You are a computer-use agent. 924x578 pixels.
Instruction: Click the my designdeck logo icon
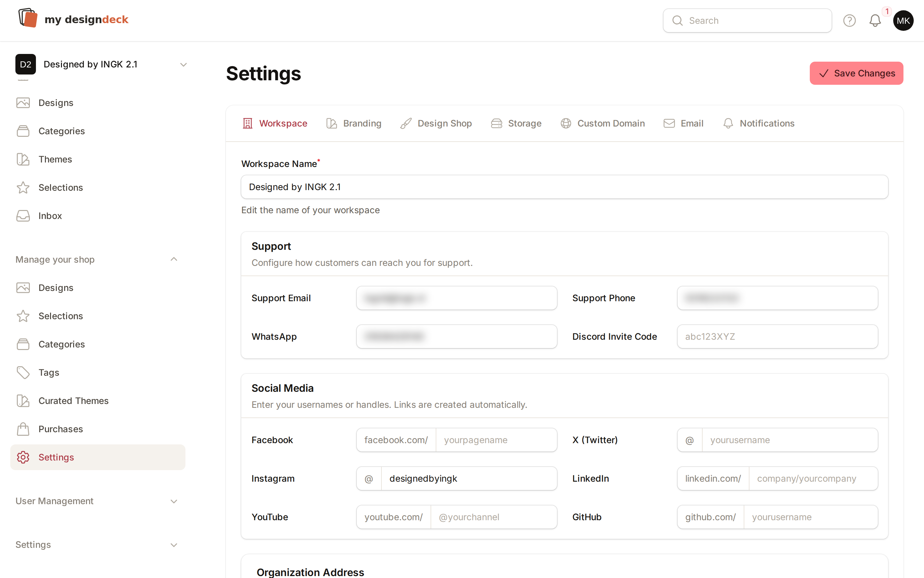coord(28,18)
